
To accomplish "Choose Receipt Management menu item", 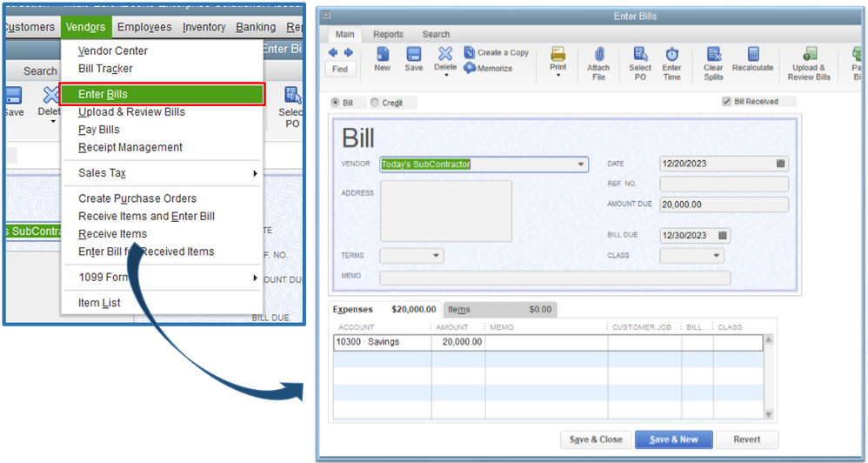I will [130, 147].
